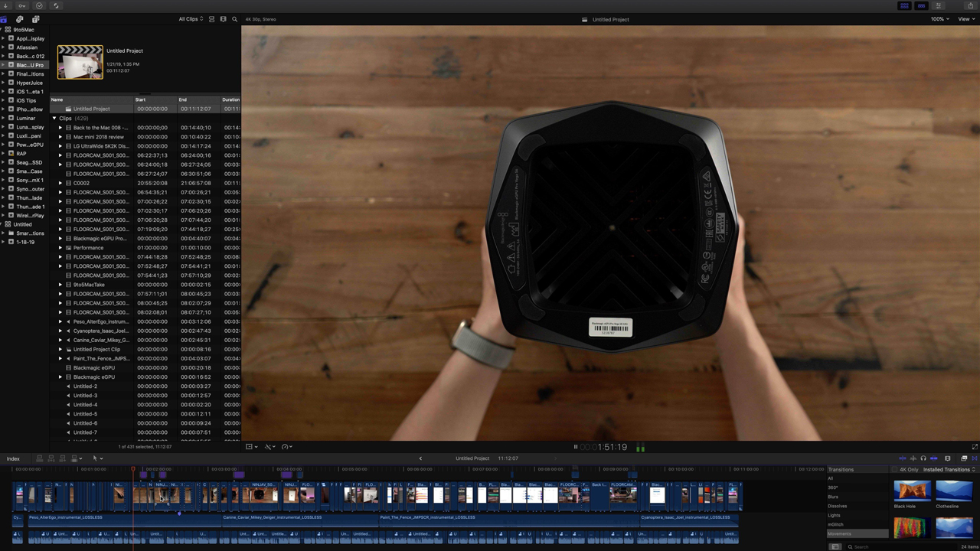Image resolution: width=980 pixels, height=551 pixels.
Task: Click the Append clip to storyline icon
Action: pos(61,458)
